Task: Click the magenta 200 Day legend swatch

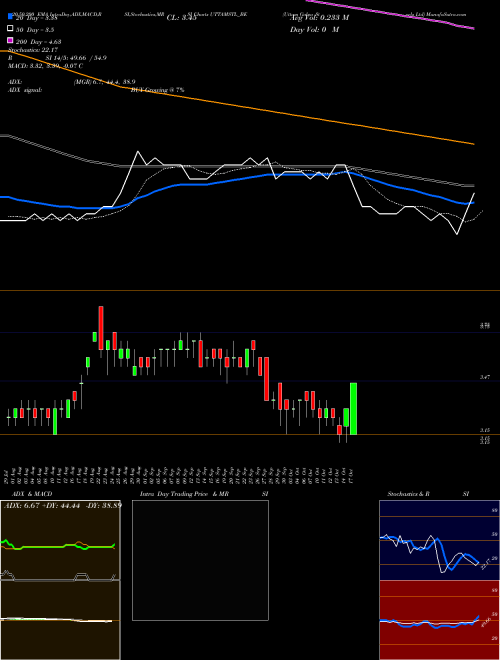Action: (x=10, y=41)
